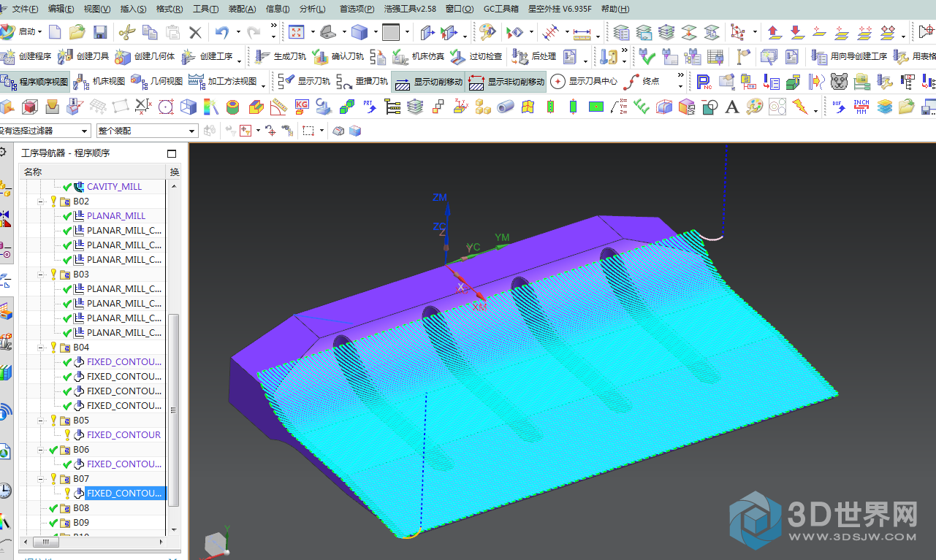
Task: Open the 文件(F) menu
Action: (x=25, y=9)
